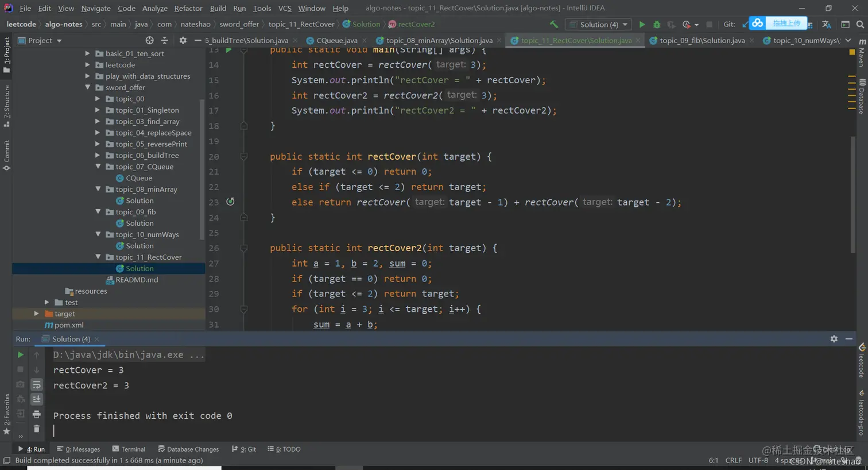
Task: Run Solution (4) from the top toolbar
Action: 642,24
